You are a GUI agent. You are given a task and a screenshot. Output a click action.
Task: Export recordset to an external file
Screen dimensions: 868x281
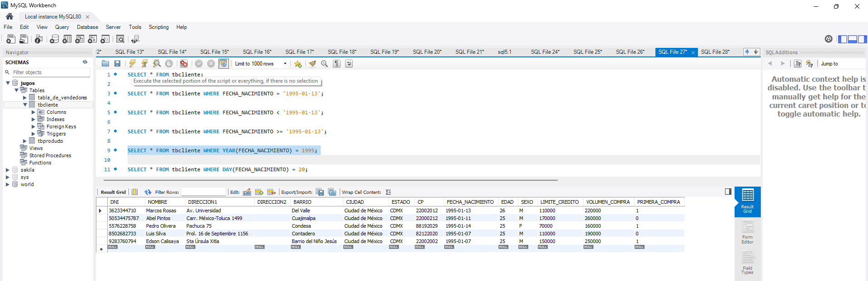(320, 192)
